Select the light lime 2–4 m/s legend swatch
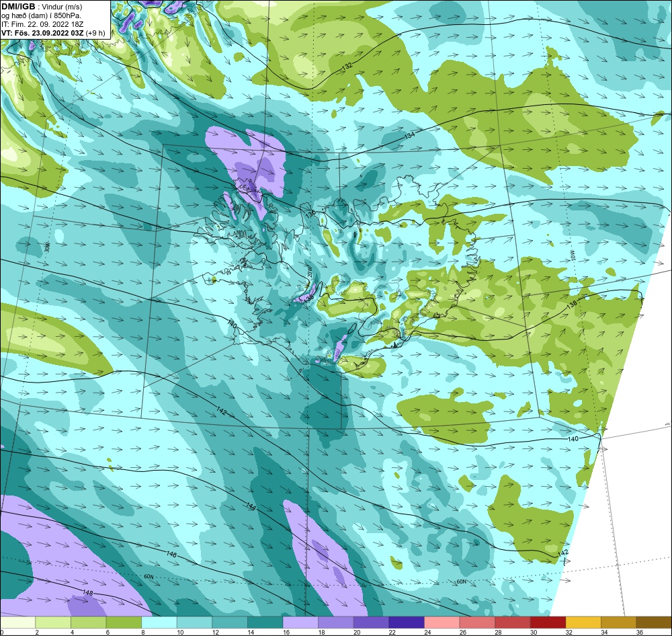This screenshot has height=636, width=672. tap(53, 623)
